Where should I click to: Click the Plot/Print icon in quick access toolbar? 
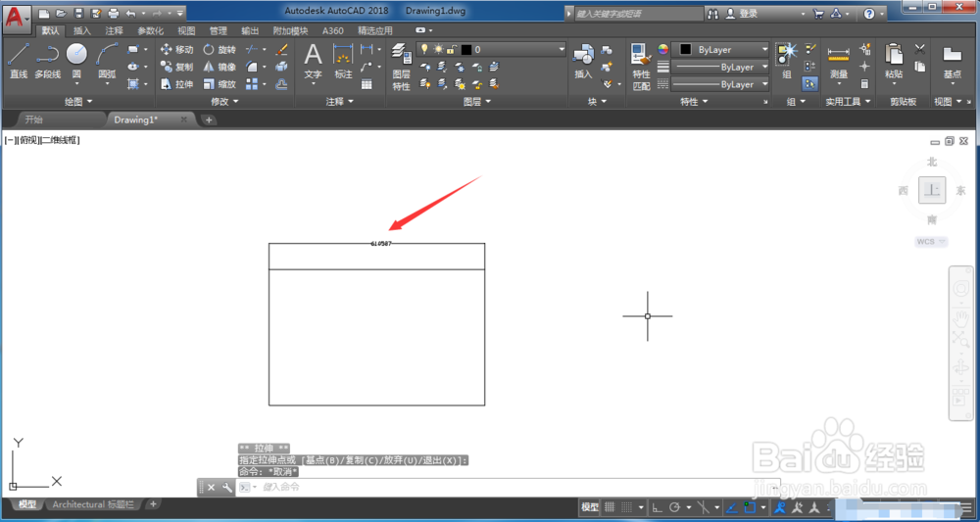coord(113,13)
